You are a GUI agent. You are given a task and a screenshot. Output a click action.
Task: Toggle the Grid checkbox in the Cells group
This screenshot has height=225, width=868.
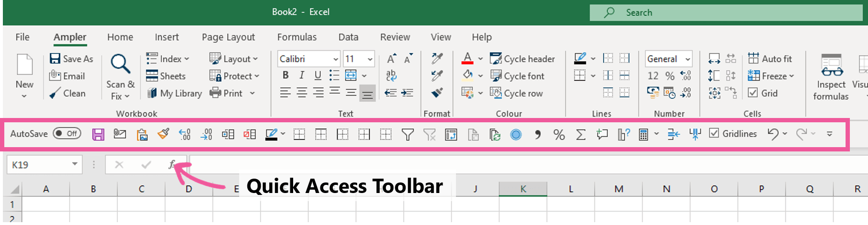click(x=752, y=93)
